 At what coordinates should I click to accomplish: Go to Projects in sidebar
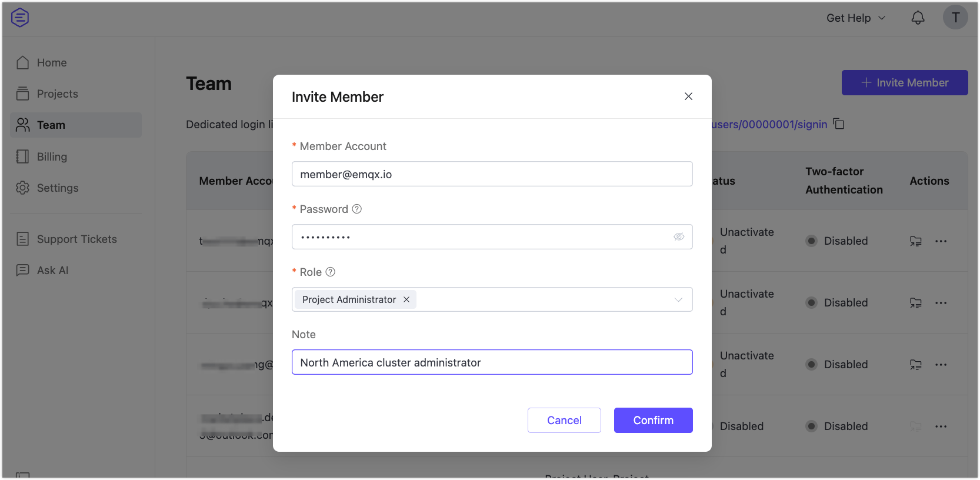(x=57, y=94)
